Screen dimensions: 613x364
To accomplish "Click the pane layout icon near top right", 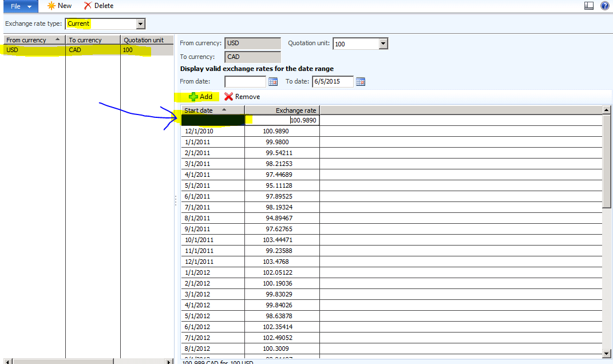I will [589, 5].
